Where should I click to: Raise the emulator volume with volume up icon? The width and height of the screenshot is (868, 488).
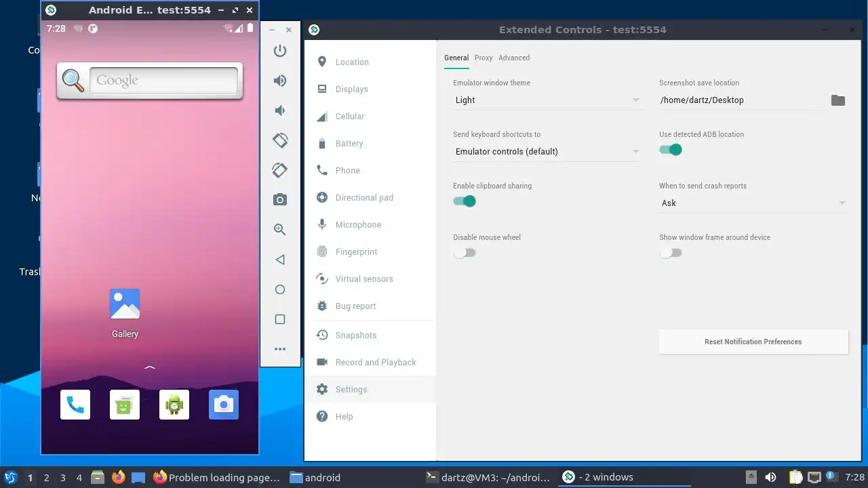click(280, 81)
